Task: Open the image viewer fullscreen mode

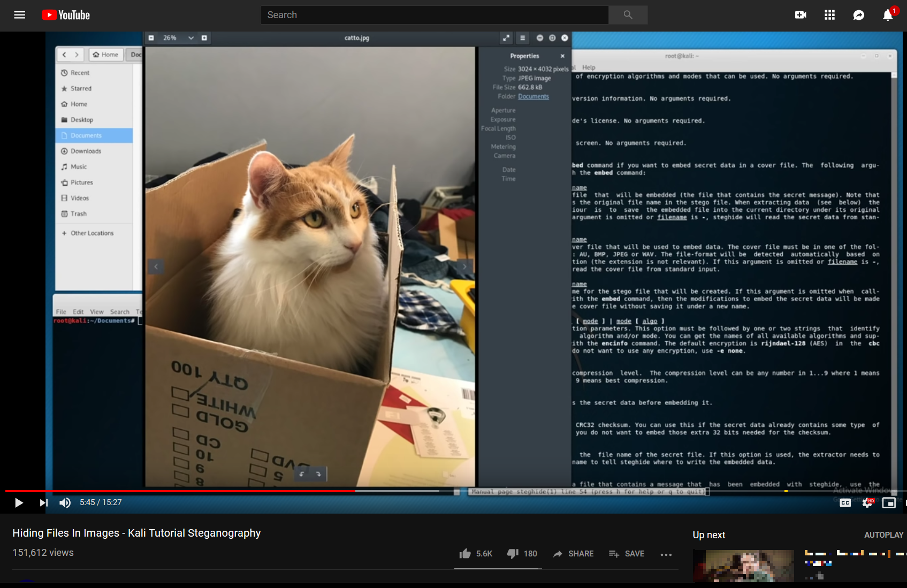Action: [x=506, y=38]
